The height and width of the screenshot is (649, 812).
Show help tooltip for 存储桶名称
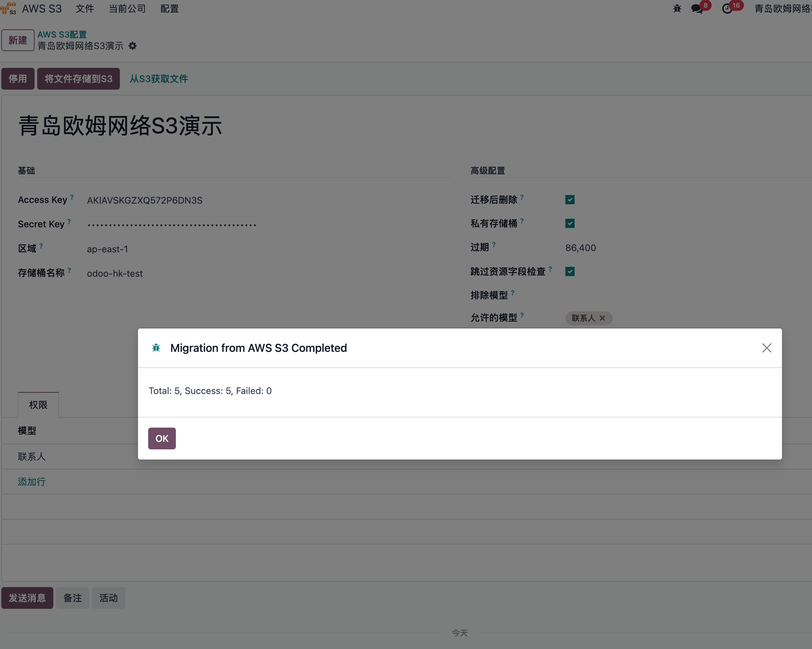(x=69, y=270)
